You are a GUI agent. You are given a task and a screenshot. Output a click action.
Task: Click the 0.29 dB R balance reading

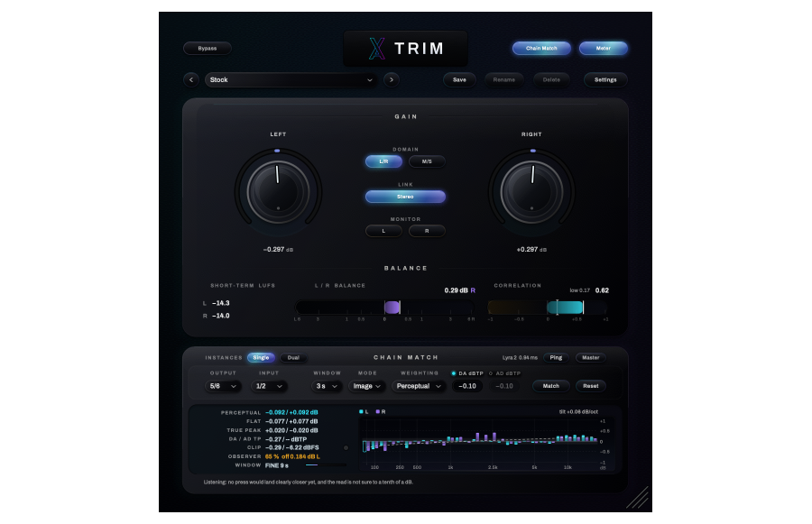point(460,290)
